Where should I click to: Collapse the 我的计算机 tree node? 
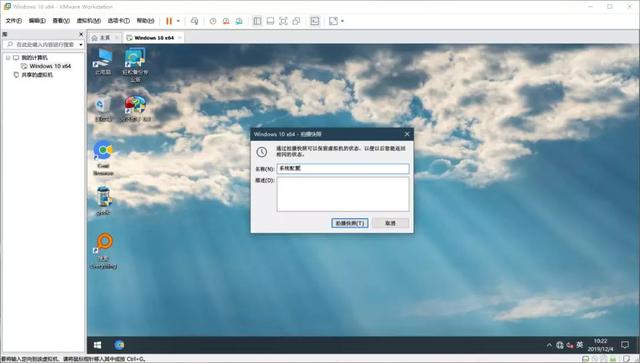(x=8, y=58)
